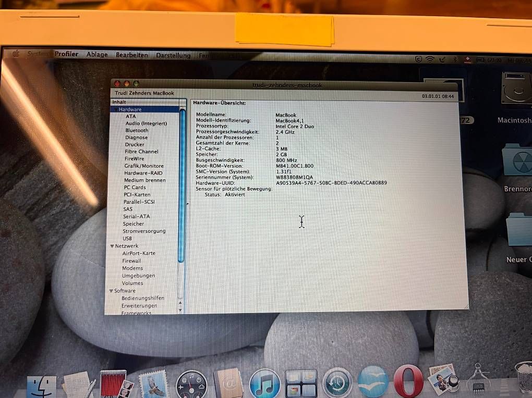532x398 pixels.
Task: Click the Bluetooth menu bar icon
Action: pyautogui.click(x=455, y=60)
